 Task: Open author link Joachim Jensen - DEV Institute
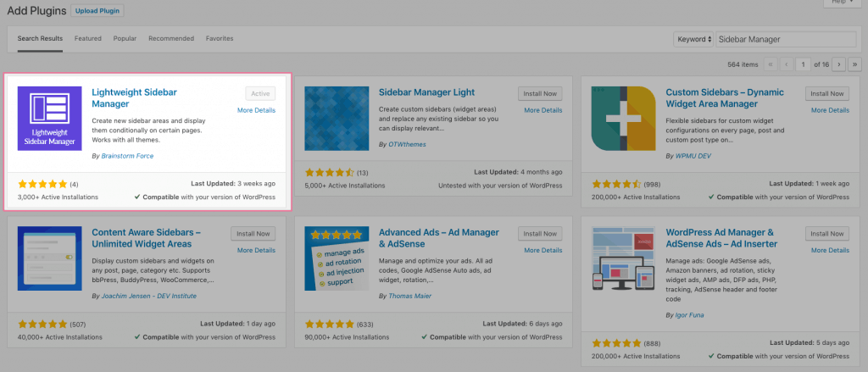click(x=149, y=297)
